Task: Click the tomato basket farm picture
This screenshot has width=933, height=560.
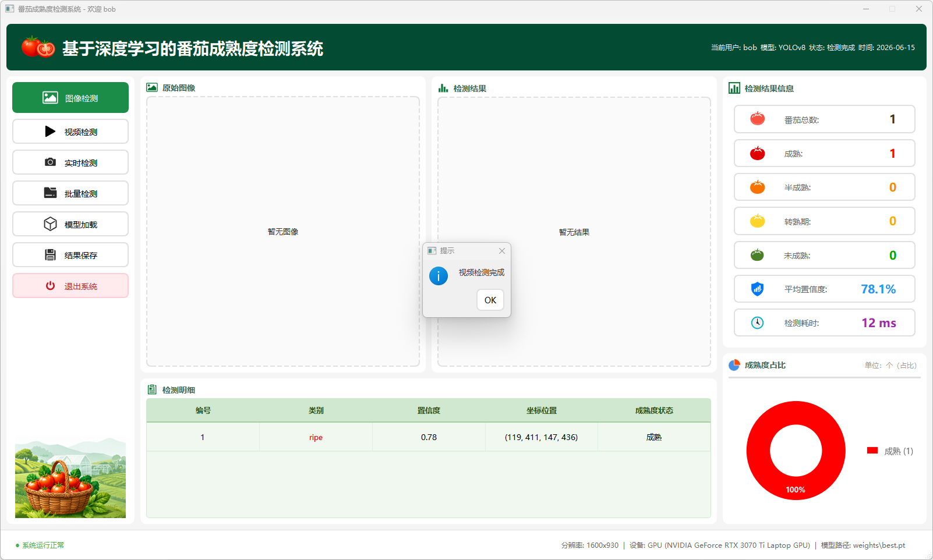Action: [x=70, y=477]
